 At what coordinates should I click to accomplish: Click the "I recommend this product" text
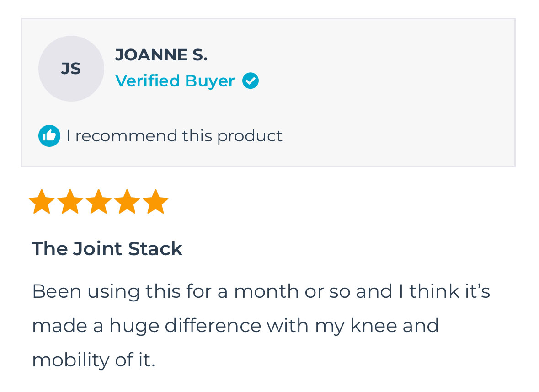click(x=174, y=136)
